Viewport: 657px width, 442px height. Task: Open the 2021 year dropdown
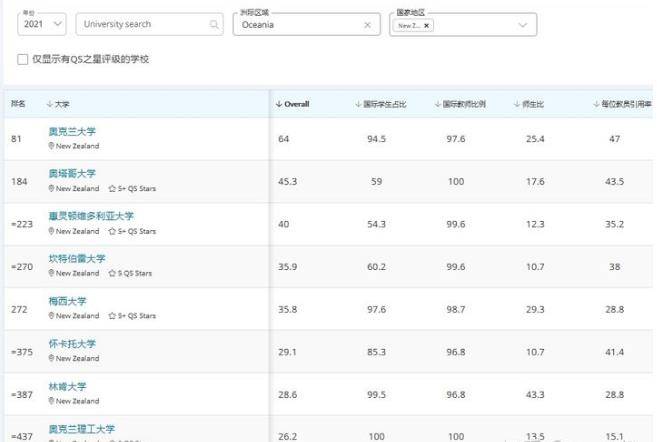click(43, 25)
